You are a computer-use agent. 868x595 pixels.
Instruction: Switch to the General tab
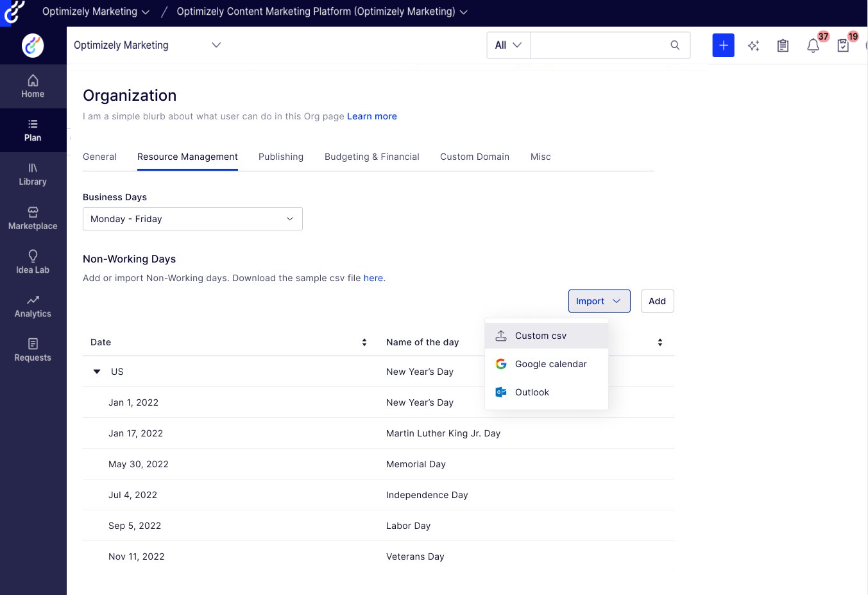99,157
